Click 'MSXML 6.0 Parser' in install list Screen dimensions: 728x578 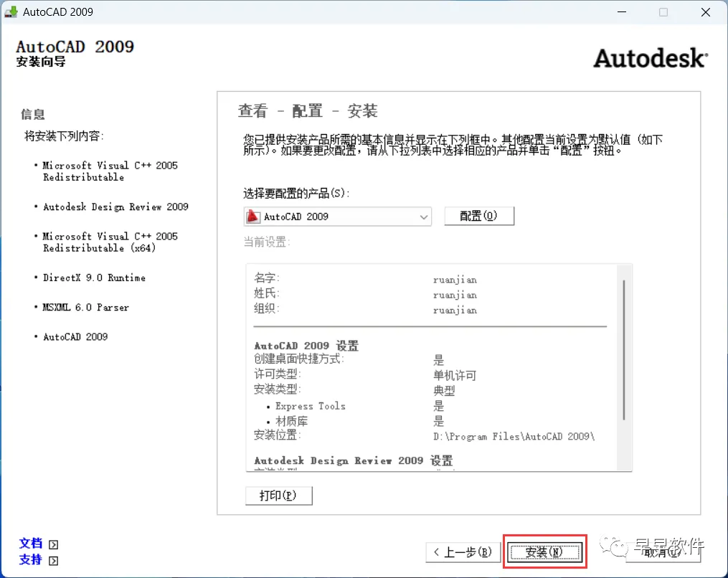pyautogui.click(x=86, y=308)
